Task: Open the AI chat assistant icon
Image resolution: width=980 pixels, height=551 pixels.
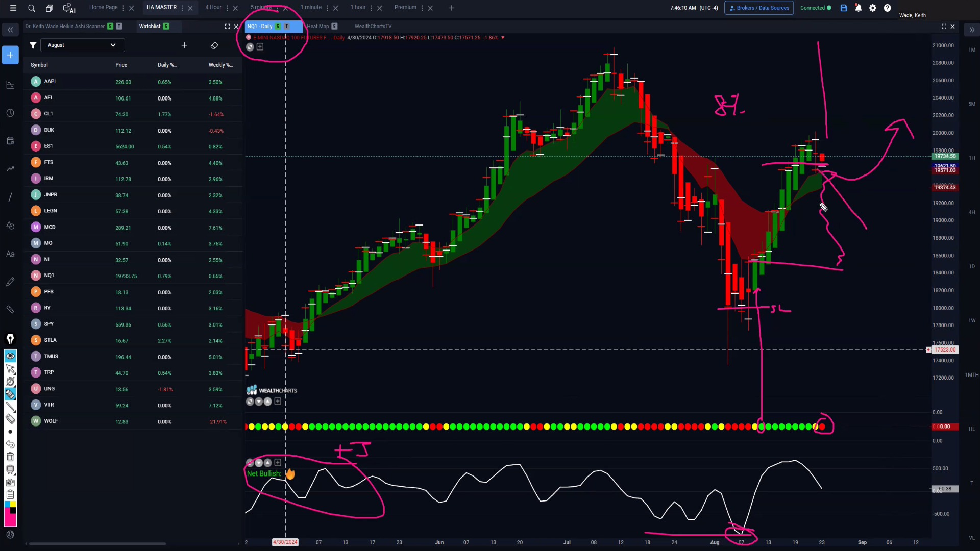Action: (69, 8)
